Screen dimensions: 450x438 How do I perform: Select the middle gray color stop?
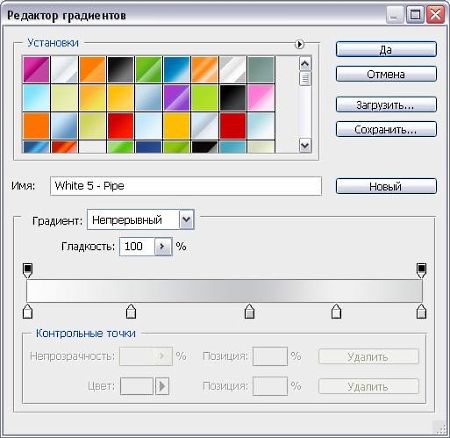[x=250, y=311]
